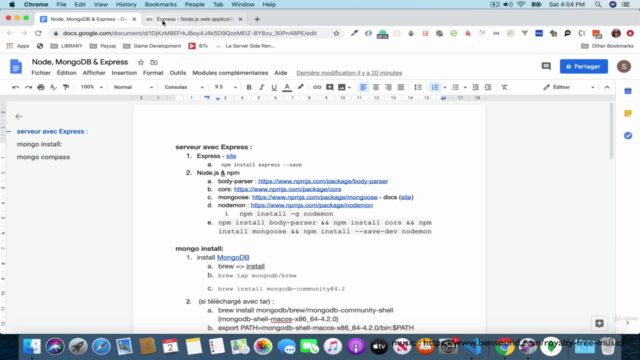Screen dimensions: 640x360
Task: Open Finder from the Dock
Action: point(31,347)
